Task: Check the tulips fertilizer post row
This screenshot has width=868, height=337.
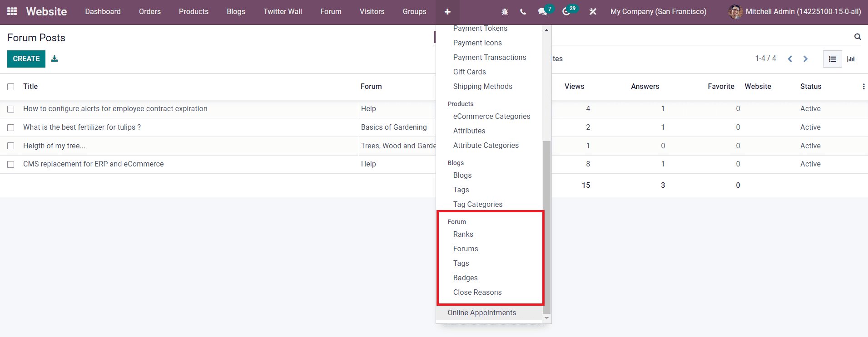Action: point(11,127)
